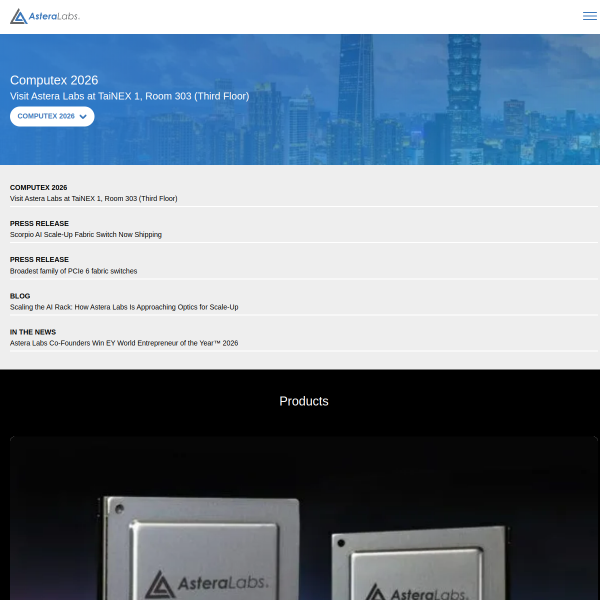Click the Products section heading
600x600 pixels.
click(304, 401)
